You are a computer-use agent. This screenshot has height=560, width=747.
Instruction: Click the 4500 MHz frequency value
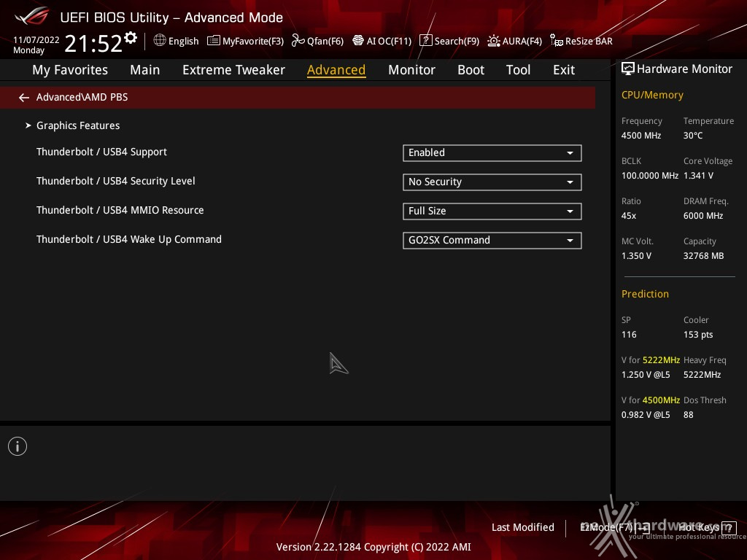coord(640,136)
